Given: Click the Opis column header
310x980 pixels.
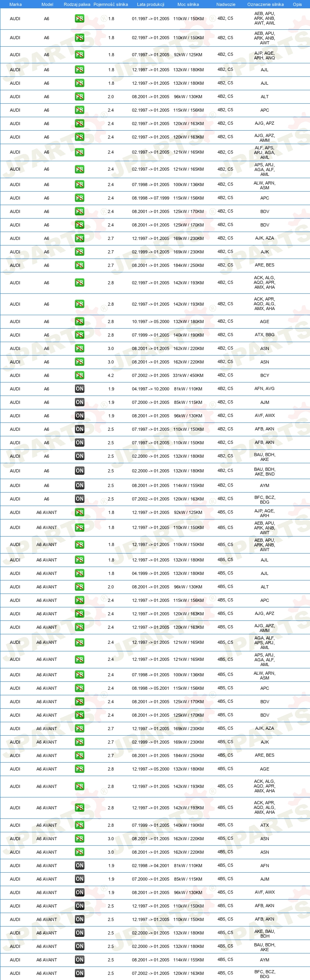Looking at the screenshot, I should click(x=297, y=4).
